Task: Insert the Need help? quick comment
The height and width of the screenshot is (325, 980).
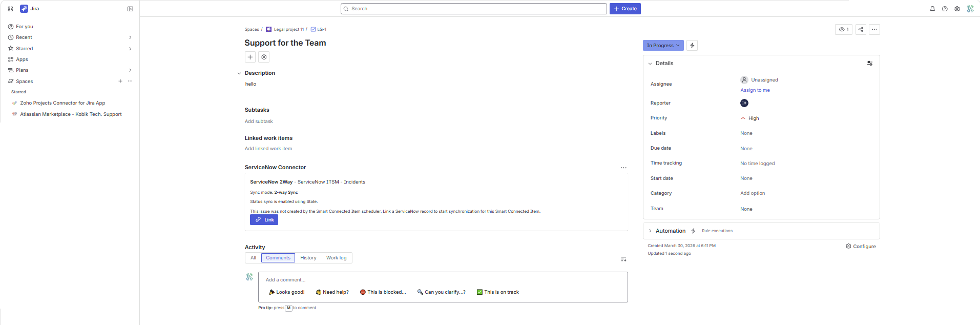Action: tap(332, 292)
